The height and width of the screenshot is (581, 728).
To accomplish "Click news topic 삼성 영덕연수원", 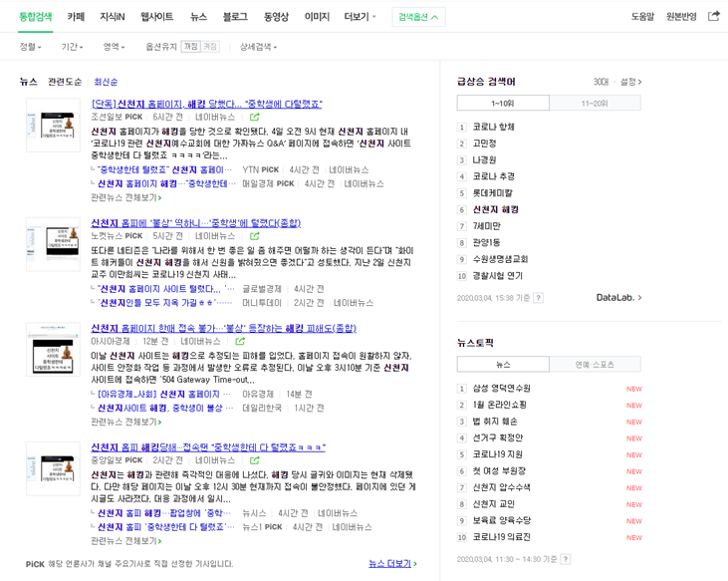I will point(501,389).
